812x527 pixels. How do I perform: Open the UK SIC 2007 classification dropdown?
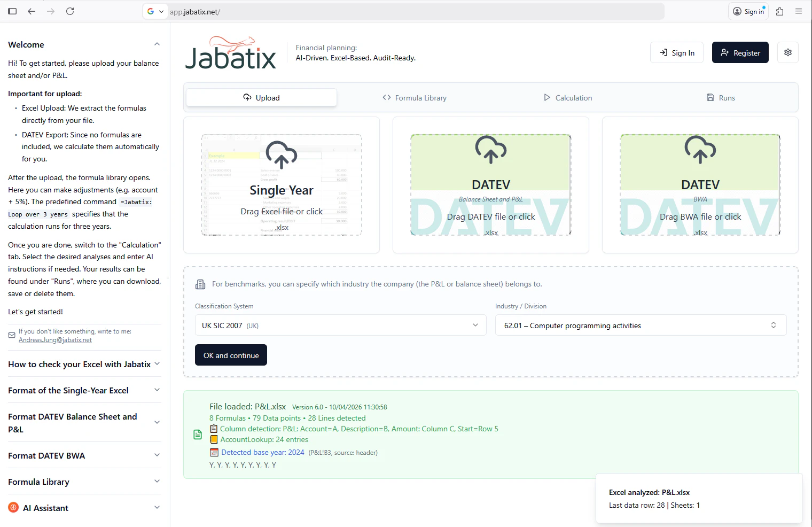pyautogui.click(x=340, y=325)
